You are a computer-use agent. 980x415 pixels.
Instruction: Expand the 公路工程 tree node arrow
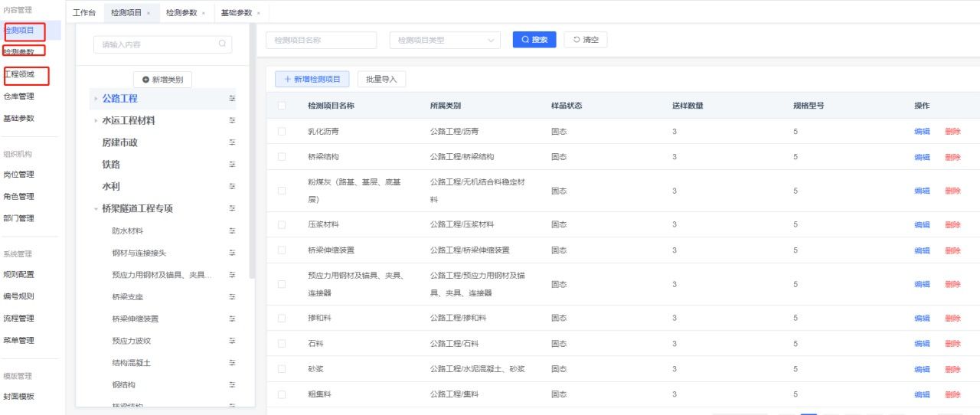point(96,99)
